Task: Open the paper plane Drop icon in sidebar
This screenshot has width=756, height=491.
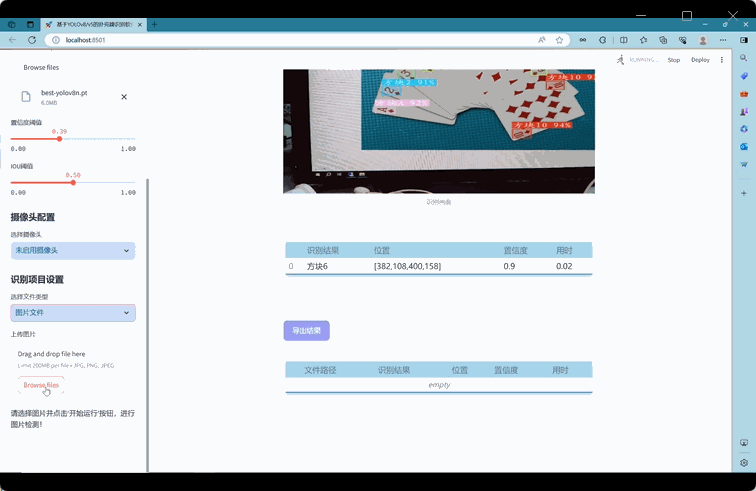Action: (x=743, y=164)
